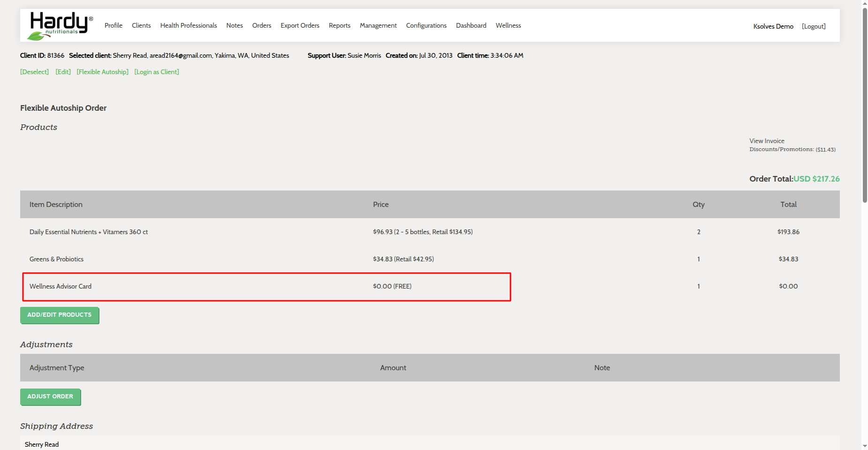The height and width of the screenshot is (450, 868).
Task: Open the Profile menu item
Action: tap(113, 25)
